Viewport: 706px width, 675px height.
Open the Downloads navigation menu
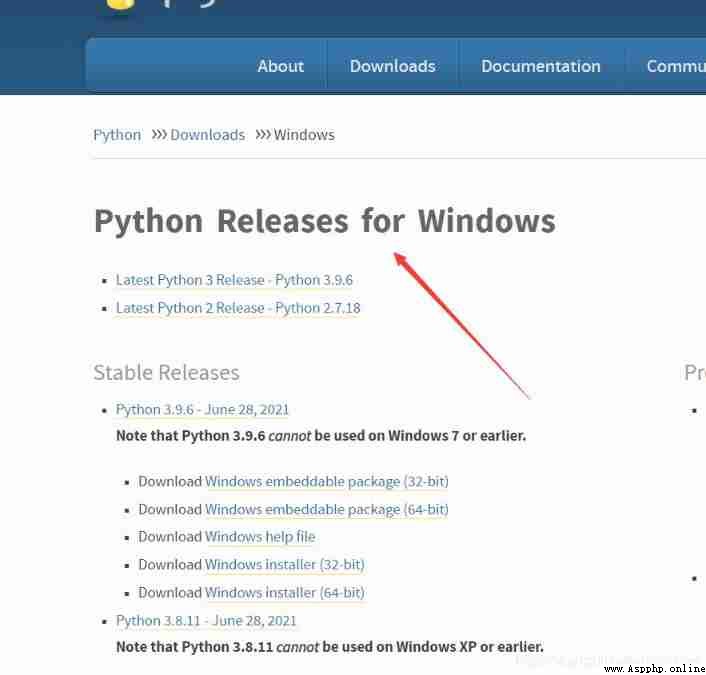[x=393, y=66]
